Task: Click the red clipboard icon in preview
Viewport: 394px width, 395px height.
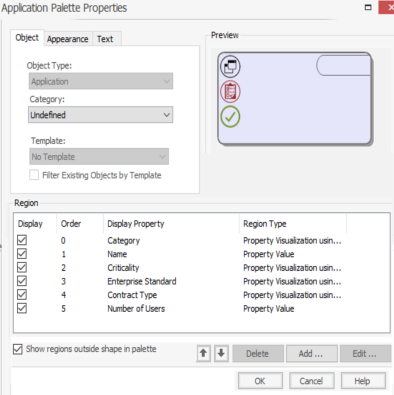Action: coord(230,91)
